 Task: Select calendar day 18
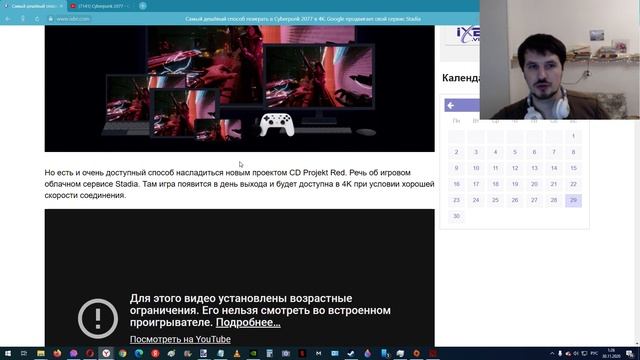496,184
